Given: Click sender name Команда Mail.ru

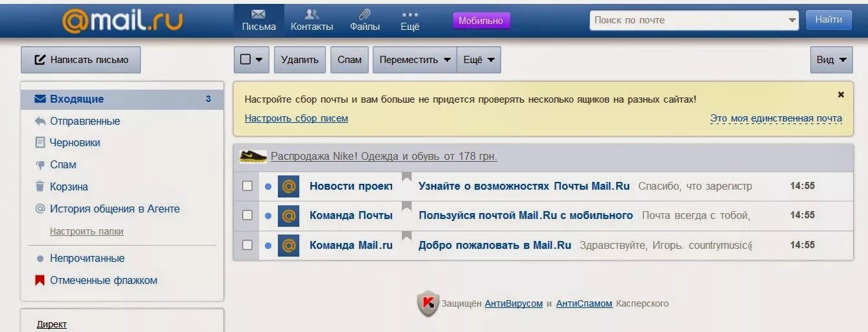Looking at the screenshot, I should [x=351, y=246].
